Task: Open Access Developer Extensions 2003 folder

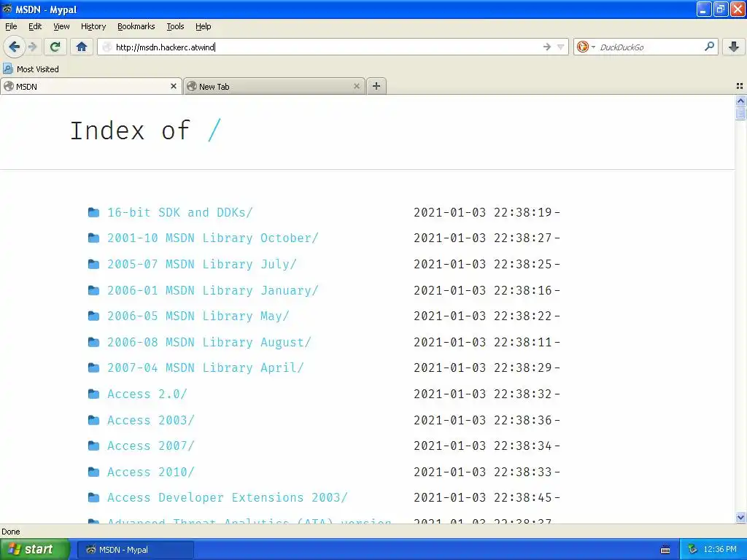Action: tap(228, 498)
